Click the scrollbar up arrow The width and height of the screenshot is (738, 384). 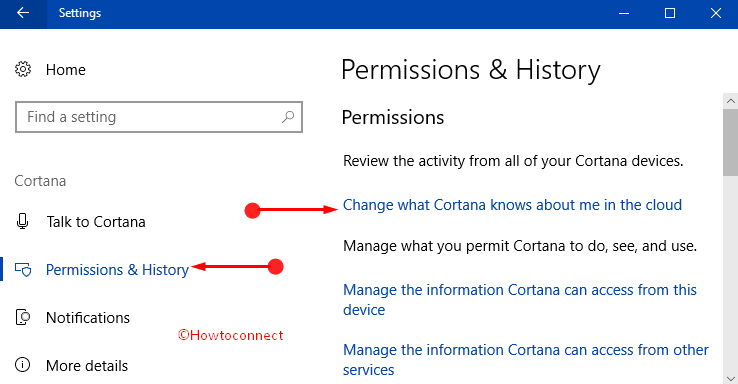(x=730, y=101)
